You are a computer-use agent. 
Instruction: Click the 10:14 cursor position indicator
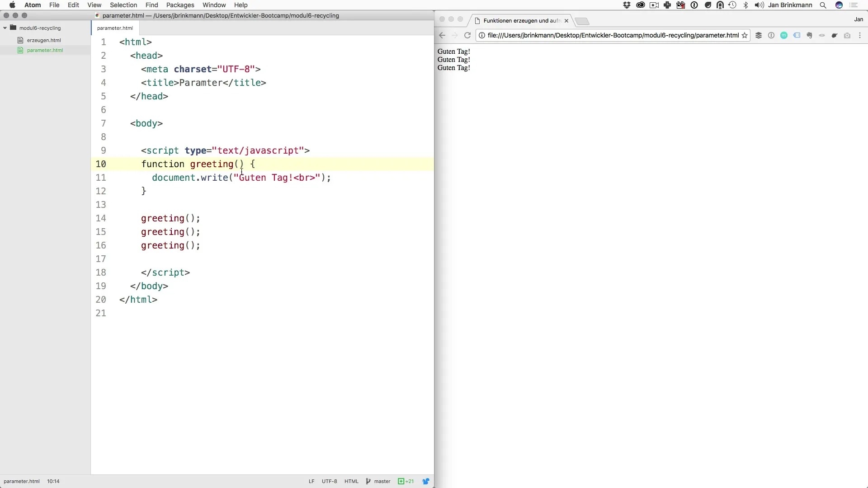pos(53,481)
